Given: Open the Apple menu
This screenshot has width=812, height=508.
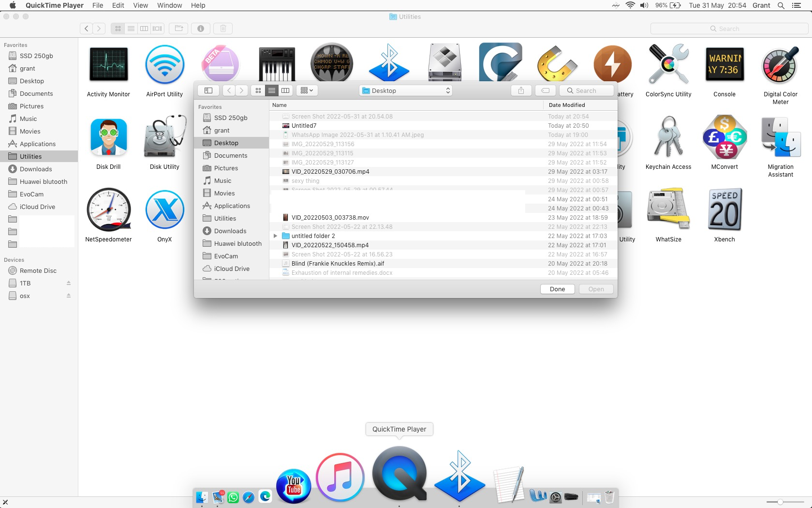Looking at the screenshot, I should [13, 5].
